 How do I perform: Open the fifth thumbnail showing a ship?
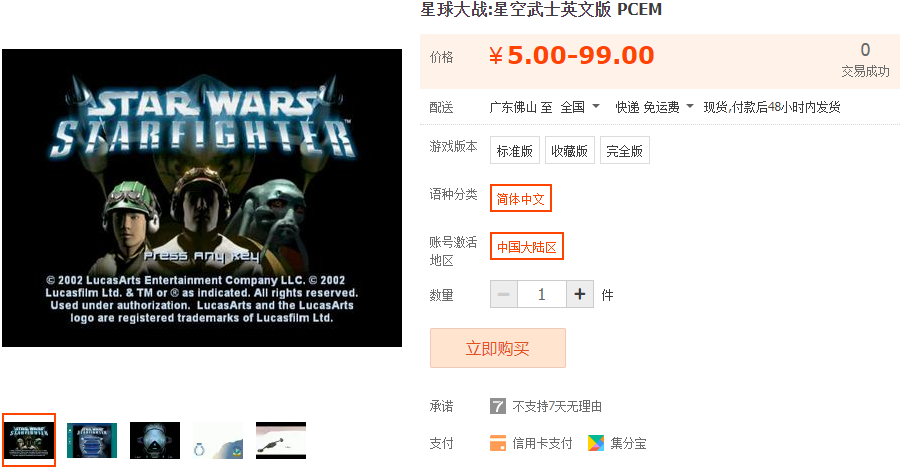[x=281, y=440]
